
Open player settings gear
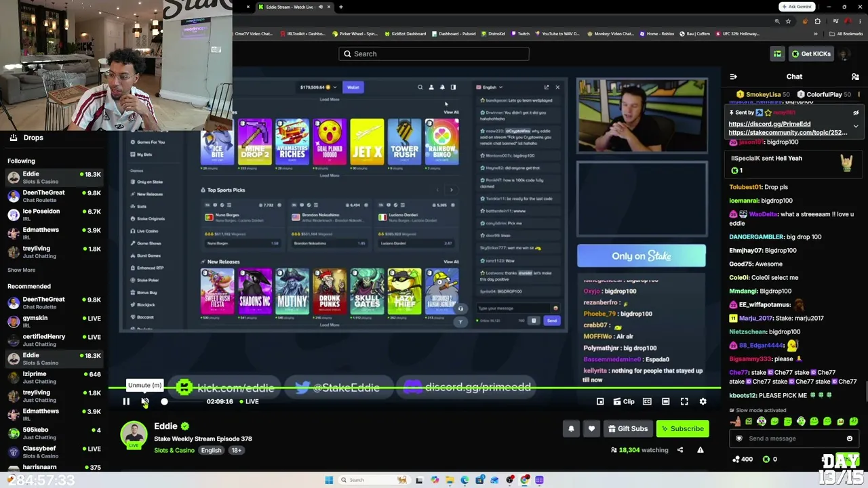click(703, 402)
